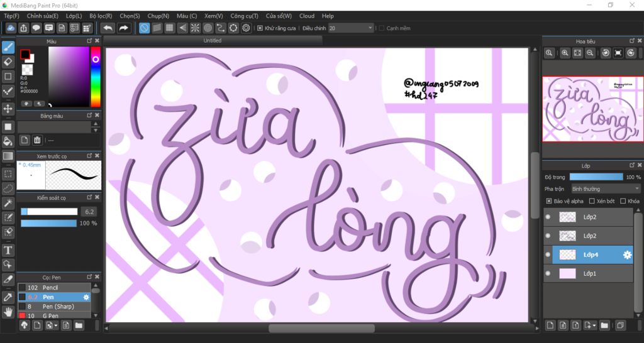Enable the radial snap guide
This screenshot has width=644, height=343.
[x=195, y=28]
